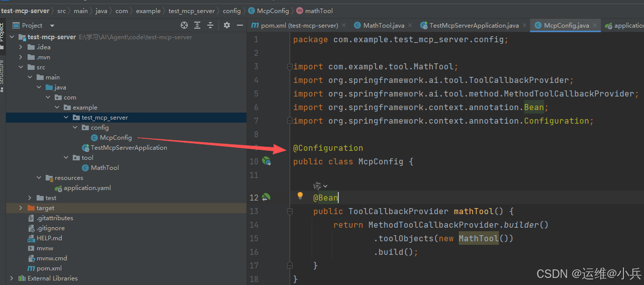Click the McpConfig class icon in breadcrumb
The height and width of the screenshot is (285, 644).
[251, 11]
